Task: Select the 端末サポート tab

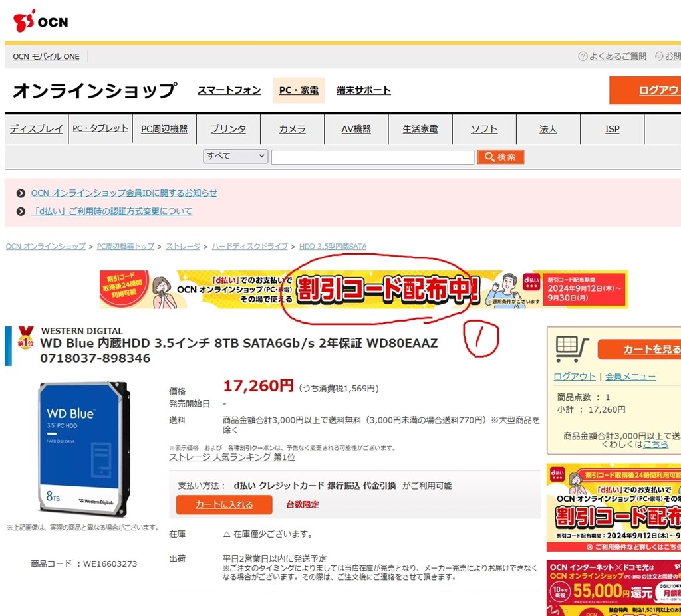Action: pyautogui.click(x=364, y=90)
